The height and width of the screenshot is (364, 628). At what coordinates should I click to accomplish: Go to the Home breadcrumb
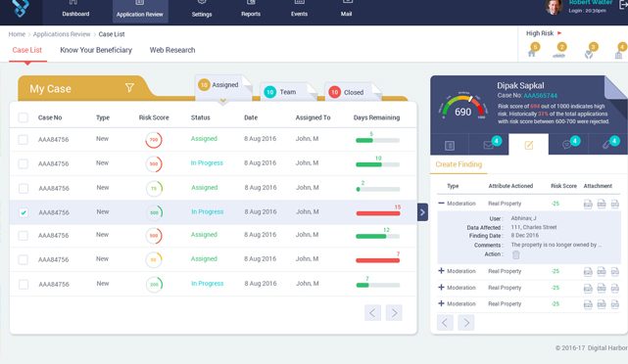tap(17, 34)
